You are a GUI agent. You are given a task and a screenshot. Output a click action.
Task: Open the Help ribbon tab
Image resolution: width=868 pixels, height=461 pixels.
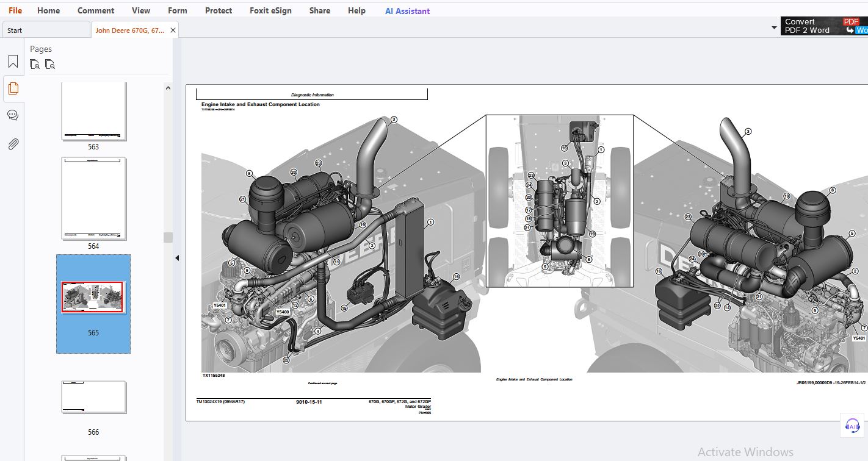pyautogui.click(x=356, y=10)
